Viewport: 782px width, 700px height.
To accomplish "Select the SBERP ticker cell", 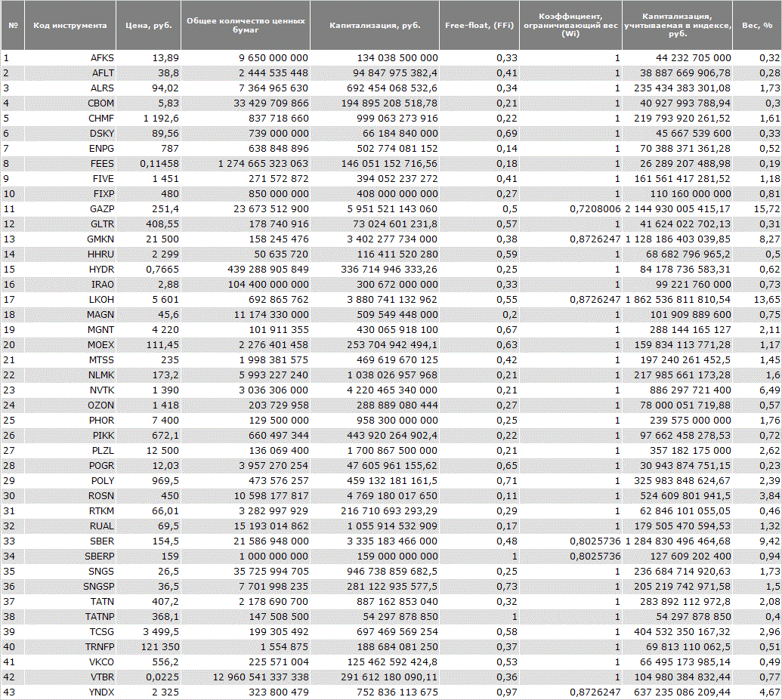I will (70, 557).
